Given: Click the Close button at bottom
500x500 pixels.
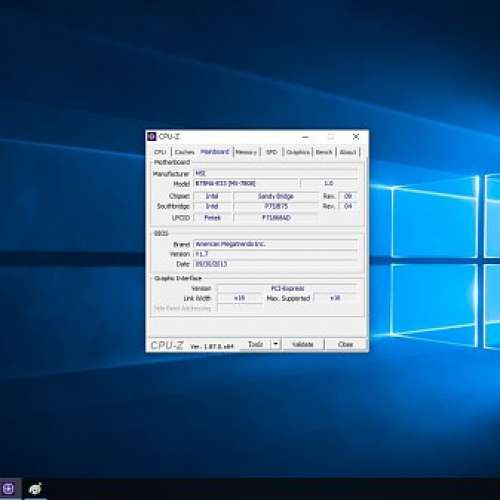Looking at the screenshot, I should pos(345,344).
